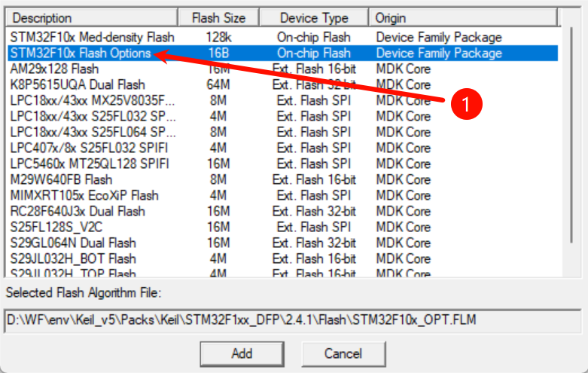Viewport: 588px width, 373px height.
Task: Click the Add button
Action: (x=242, y=354)
